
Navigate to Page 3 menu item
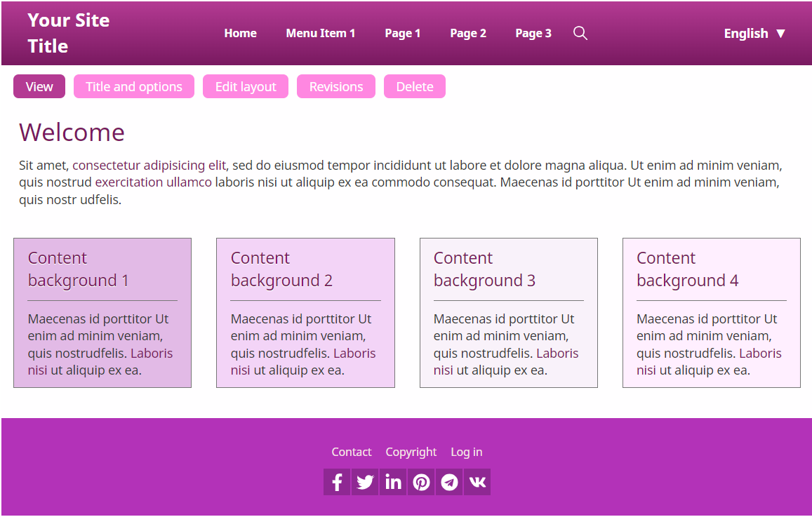pyautogui.click(x=533, y=33)
